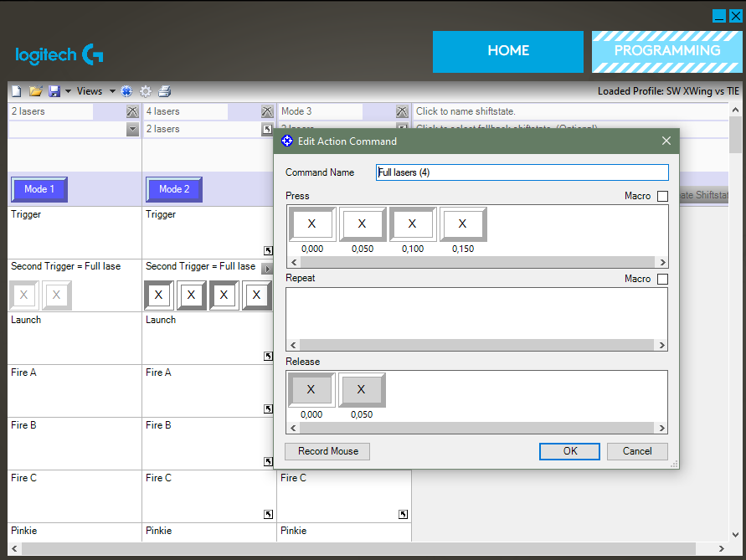Viewport: 746px width, 560px height.
Task: Print the profile using the printer icon
Action: point(165,91)
